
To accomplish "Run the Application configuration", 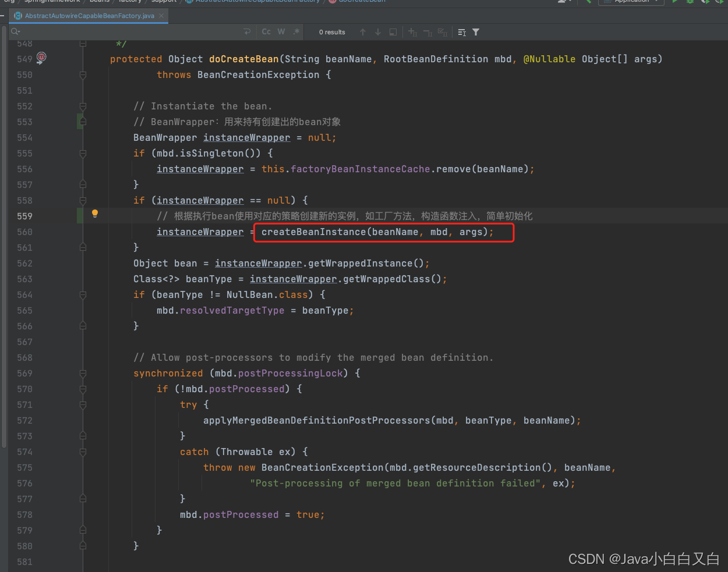I will (x=674, y=2).
